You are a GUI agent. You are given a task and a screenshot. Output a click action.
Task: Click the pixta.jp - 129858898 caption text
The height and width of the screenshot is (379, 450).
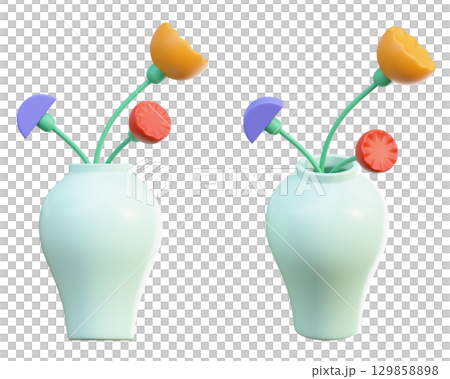coord(375,370)
